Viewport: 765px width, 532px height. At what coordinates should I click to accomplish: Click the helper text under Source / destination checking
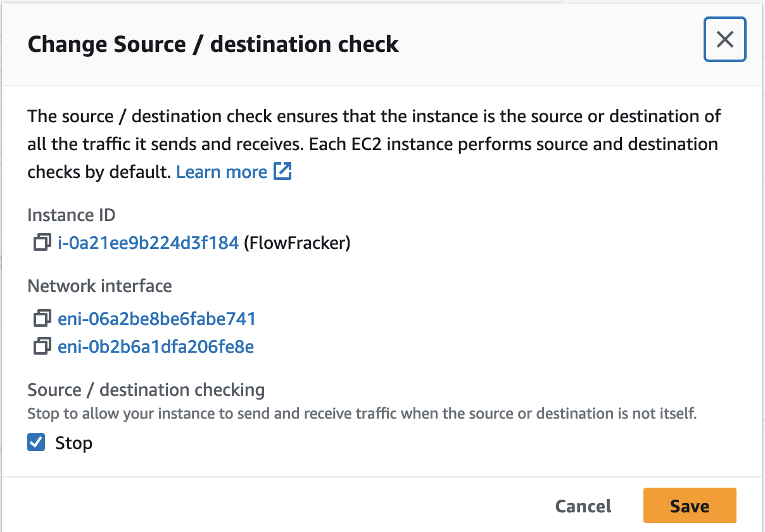tap(362, 414)
